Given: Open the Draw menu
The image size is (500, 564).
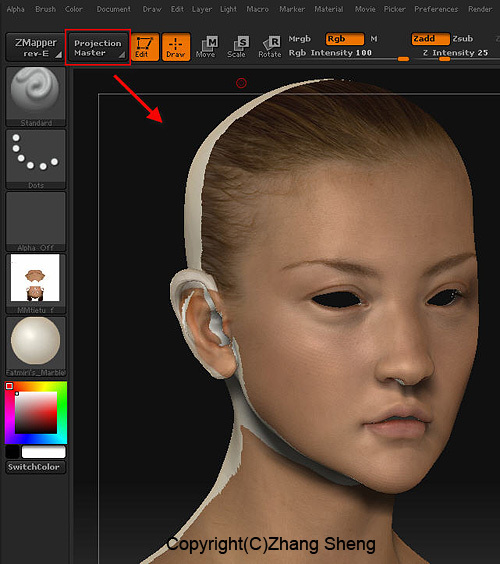Looking at the screenshot, I should pyautogui.click(x=152, y=9).
